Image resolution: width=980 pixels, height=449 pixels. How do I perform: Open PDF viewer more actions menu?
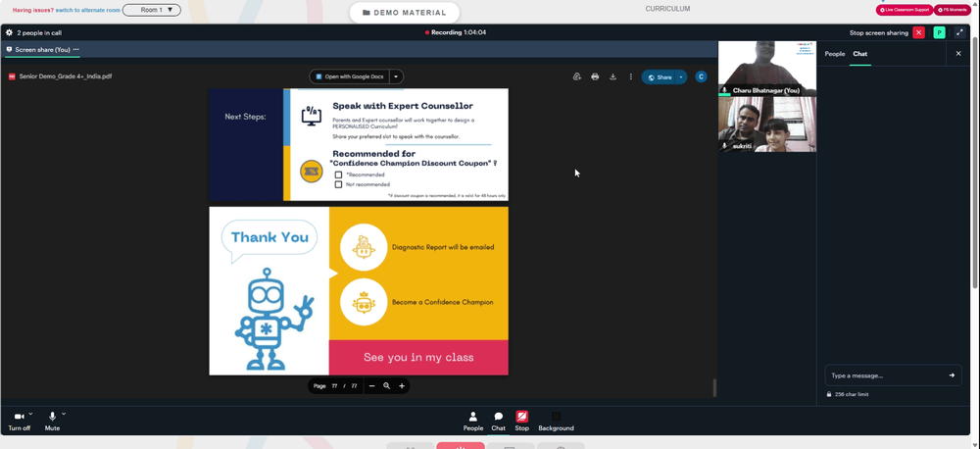[x=630, y=76]
